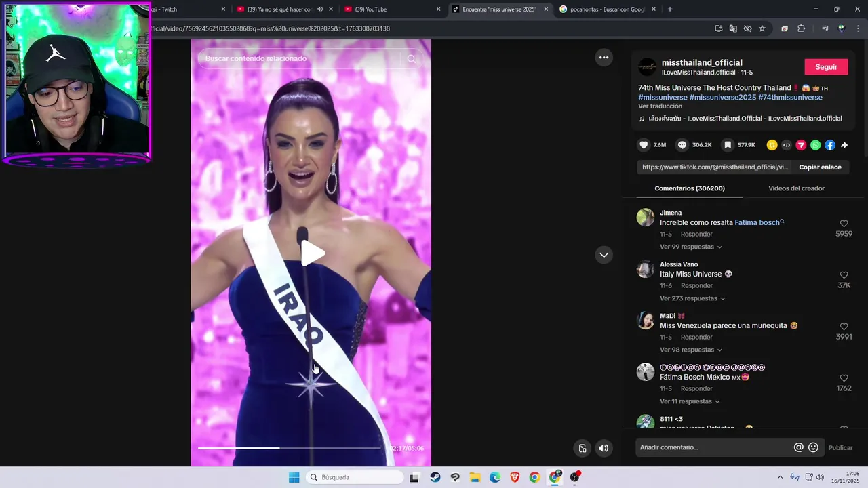
Task: Open a new browser tab
Action: tap(670, 9)
